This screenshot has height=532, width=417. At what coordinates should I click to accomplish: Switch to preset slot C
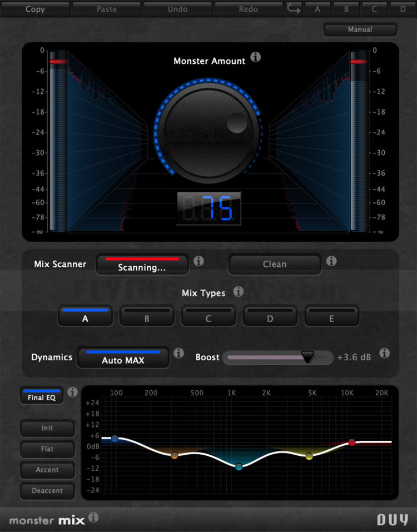pyautogui.click(x=374, y=9)
